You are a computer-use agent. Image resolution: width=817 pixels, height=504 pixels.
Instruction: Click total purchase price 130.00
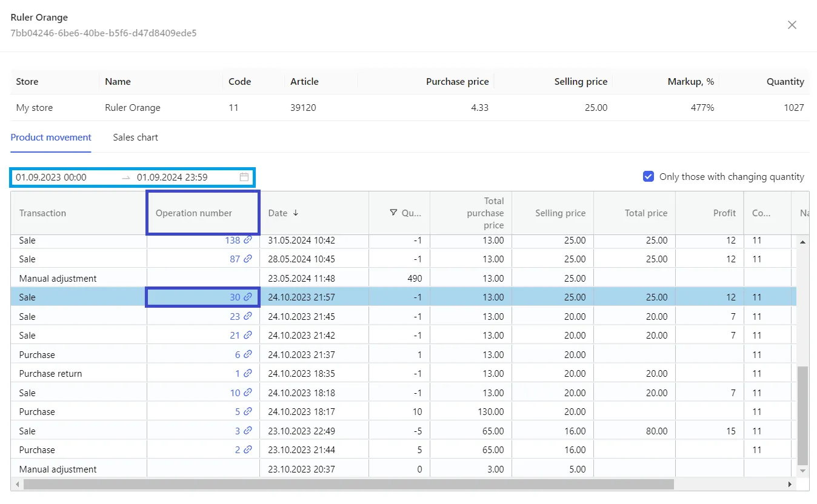tap(490, 412)
